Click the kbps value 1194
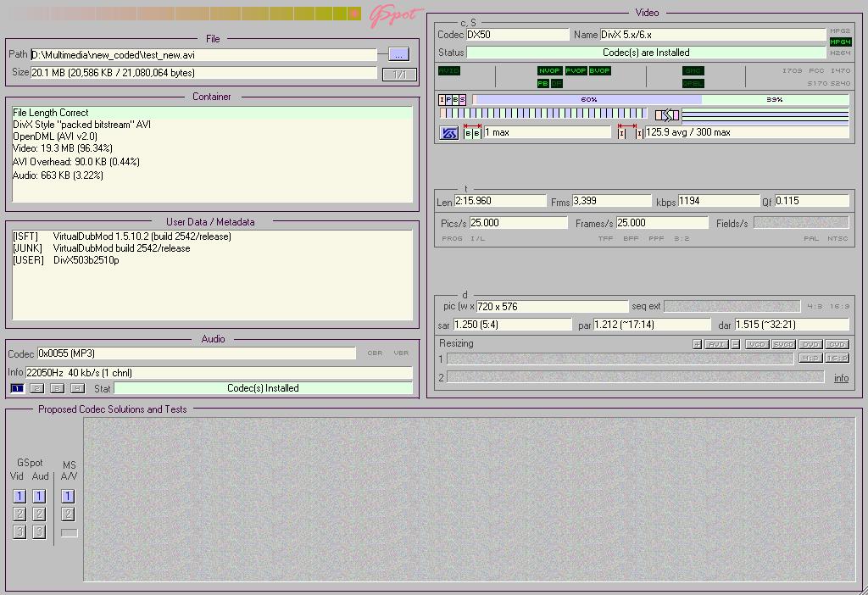Screen dimensions: 868x595 pyautogui.click(x=719, y=201)
